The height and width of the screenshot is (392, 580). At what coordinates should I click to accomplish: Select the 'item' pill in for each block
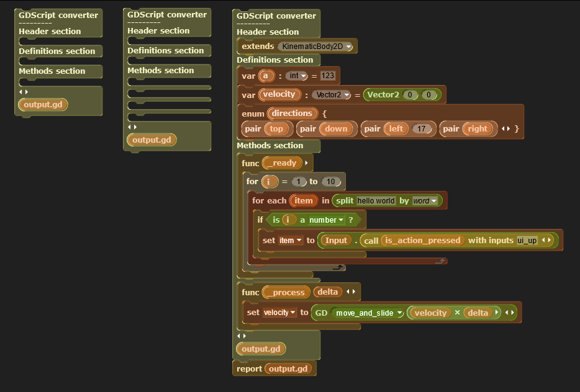pyautogui.click(x=304, y=200)
